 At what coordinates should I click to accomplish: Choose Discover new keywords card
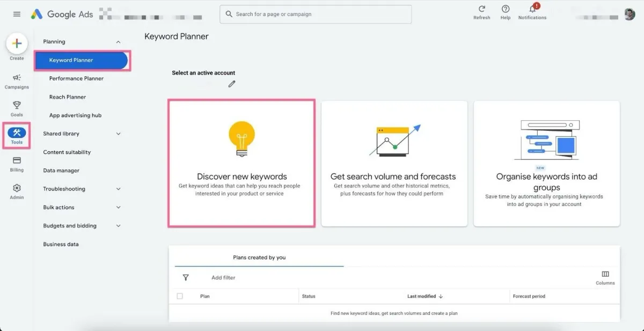[x=241, y=163]
